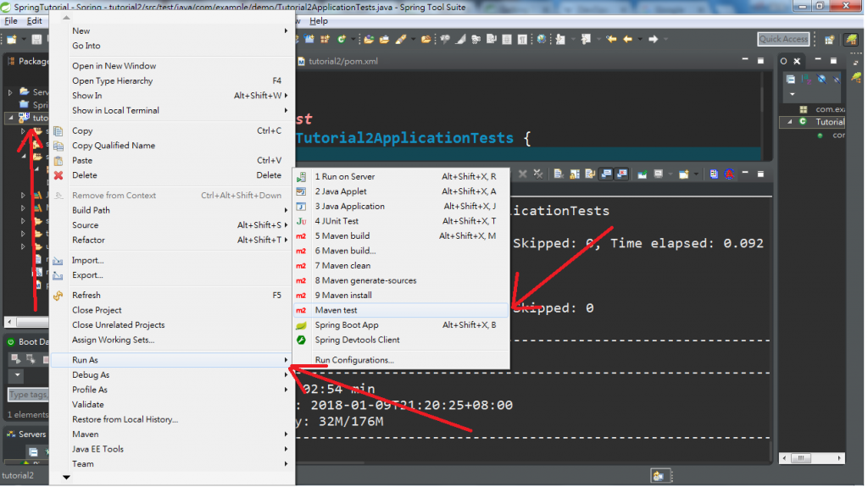
Task: Toggle Word Wrap in console toolbar
Action: [x=590, y=174]
